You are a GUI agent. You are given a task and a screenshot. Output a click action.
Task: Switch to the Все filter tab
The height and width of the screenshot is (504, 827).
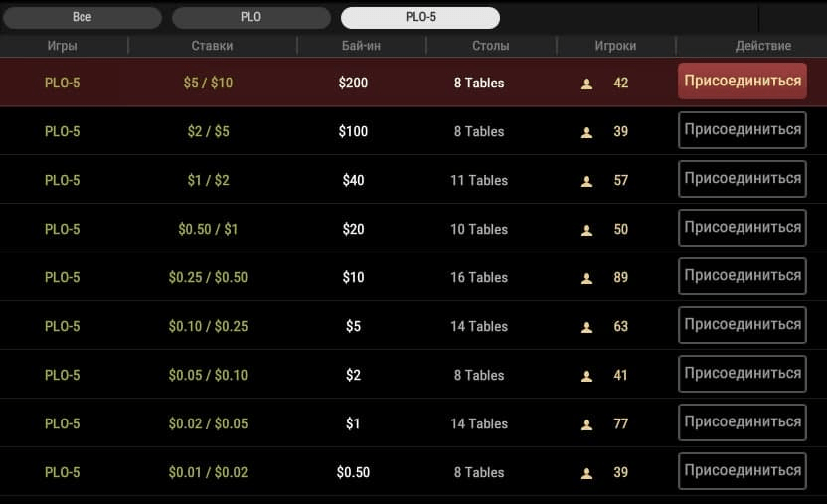point(83,18)
